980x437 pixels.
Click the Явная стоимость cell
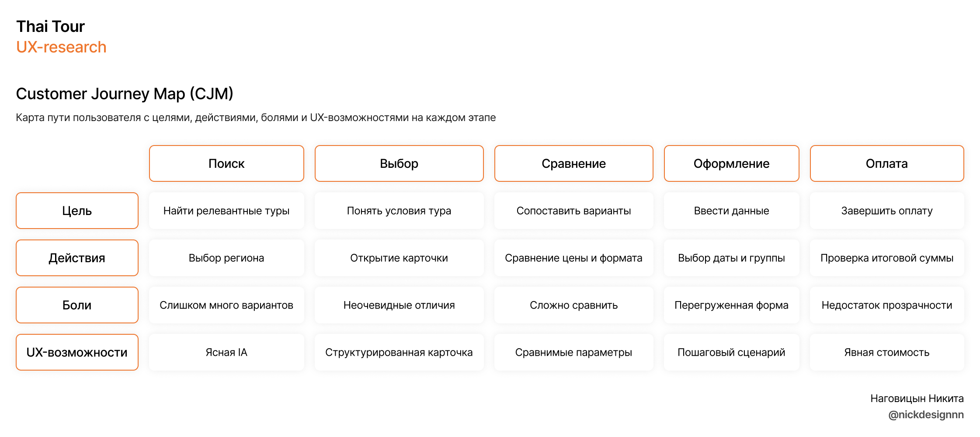click(x=886, y=352)
